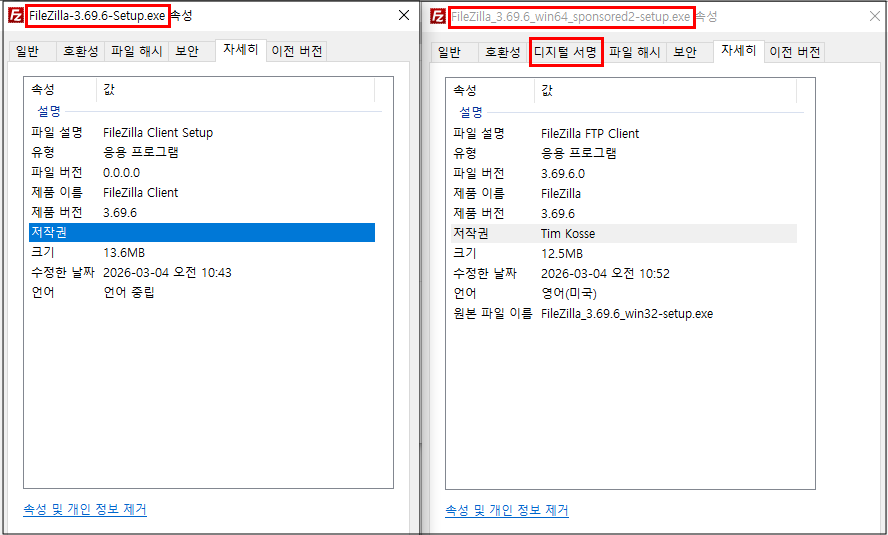
Task: Click 속성 및 개인 정보 제거 link in FileZilla-3.69.6-Setup.exe window
Action: 85,510
